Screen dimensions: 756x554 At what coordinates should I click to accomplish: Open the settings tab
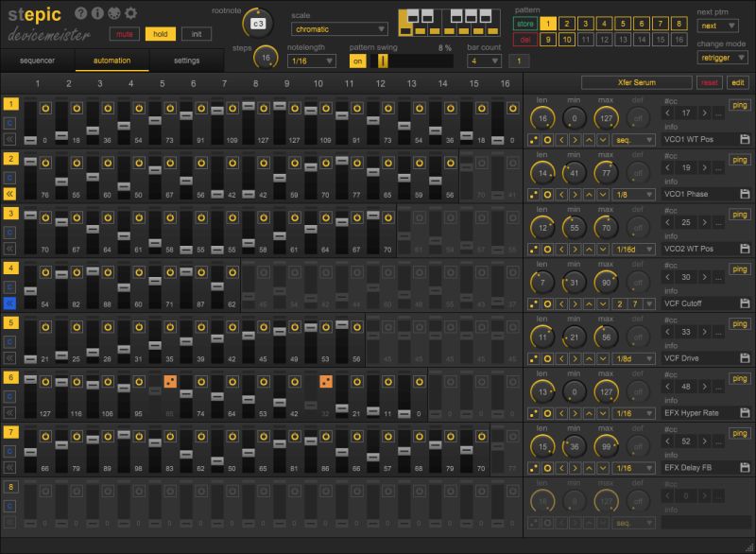[x=185, y=59]
